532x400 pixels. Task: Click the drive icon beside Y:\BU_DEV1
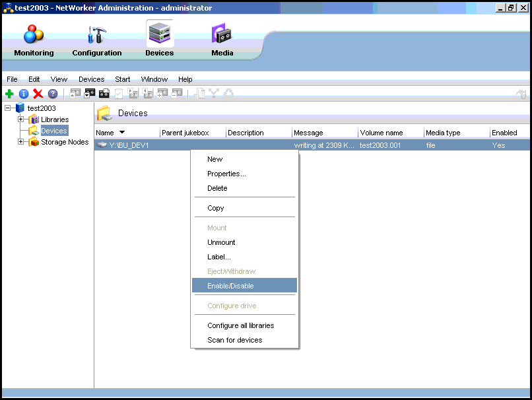point(102,145)
